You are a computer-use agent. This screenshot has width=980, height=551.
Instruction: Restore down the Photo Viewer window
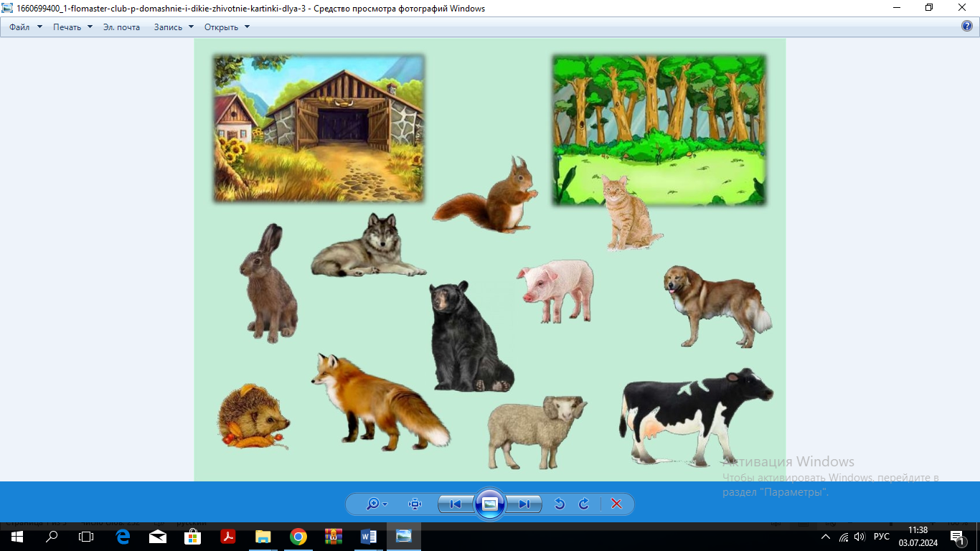(929, 8)
